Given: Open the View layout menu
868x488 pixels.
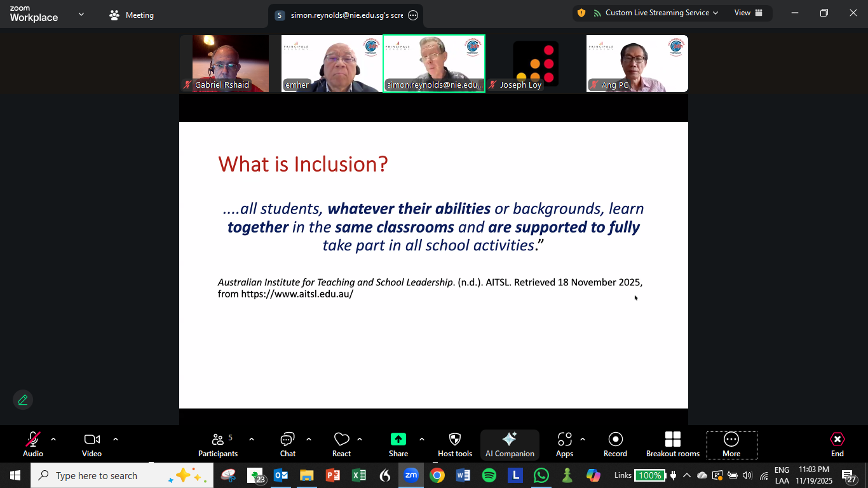Looking at the screenshot, I should [748, 13].
